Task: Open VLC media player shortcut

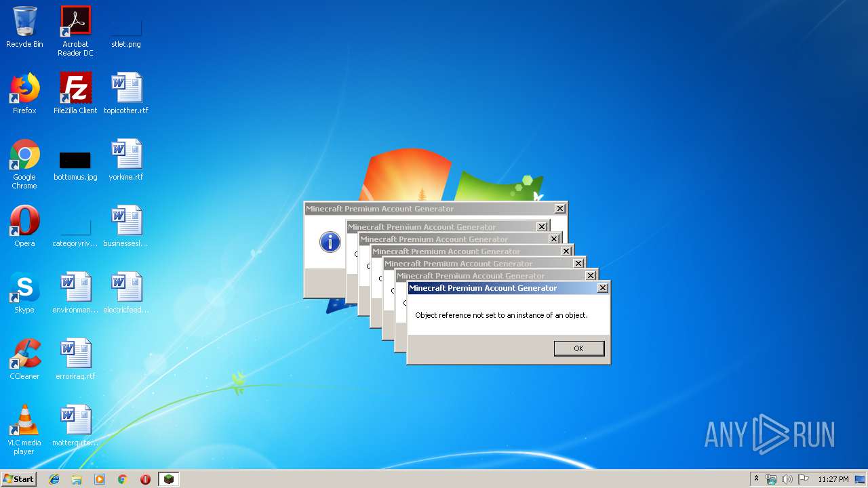Action: [x=24, y=430]
